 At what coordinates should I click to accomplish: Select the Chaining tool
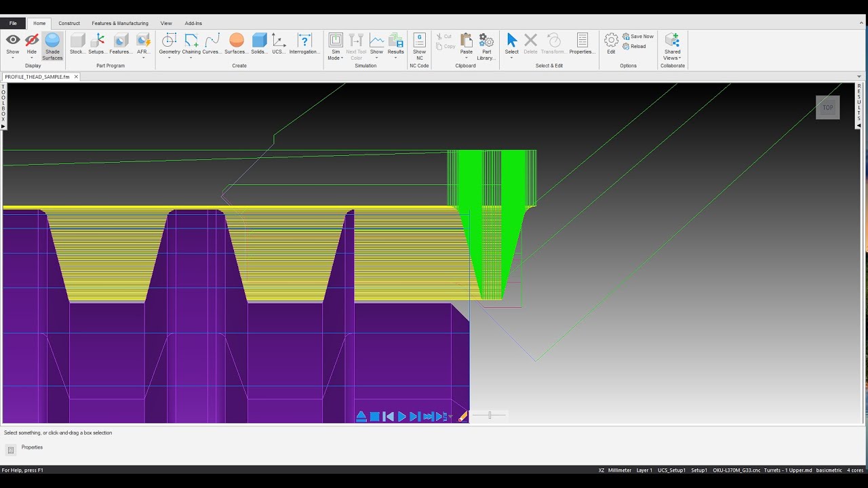tap(191, 45)
